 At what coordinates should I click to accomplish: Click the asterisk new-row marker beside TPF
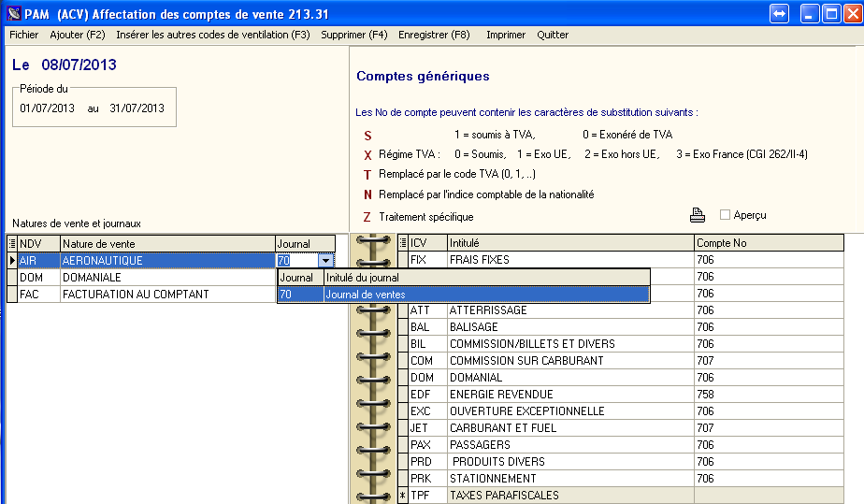tap(403, 496)
